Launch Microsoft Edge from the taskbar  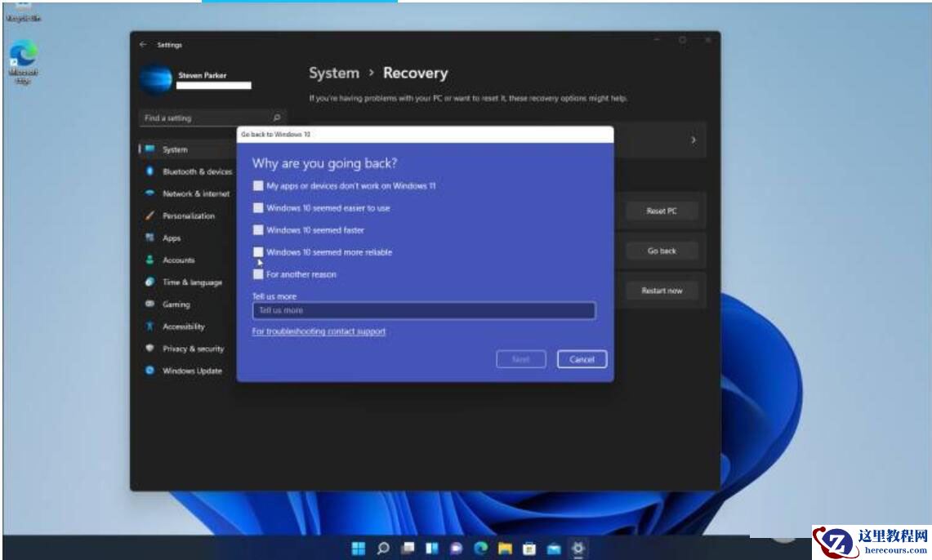pyautogui.click(x=480, y=547)
